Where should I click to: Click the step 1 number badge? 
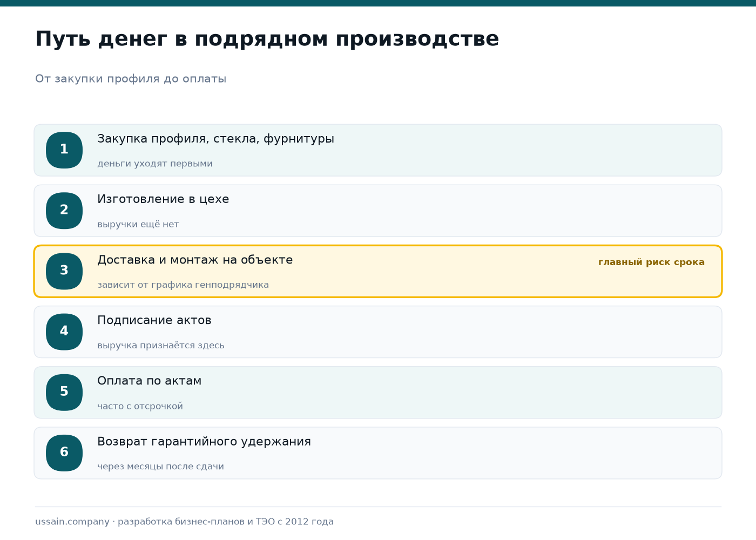click(64, 150)
